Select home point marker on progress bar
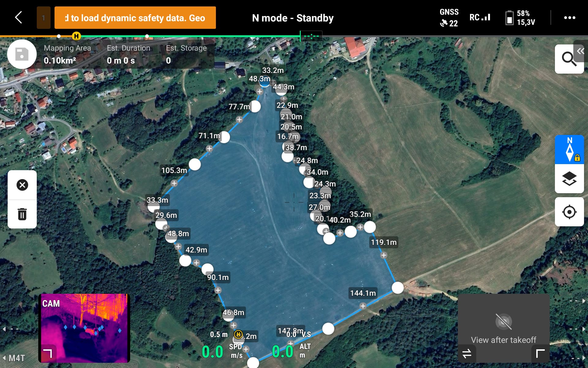This screenshot has width=588, height=368. pos(76,36)
